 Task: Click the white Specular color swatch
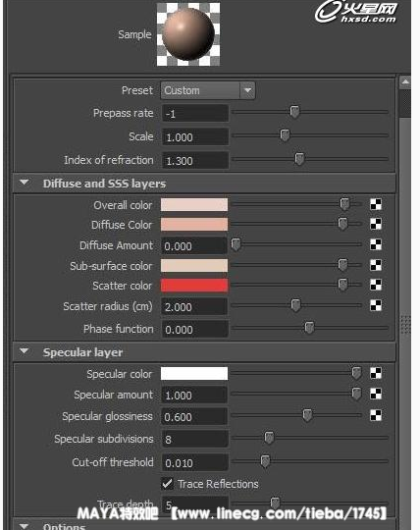(x=194, y=374)
